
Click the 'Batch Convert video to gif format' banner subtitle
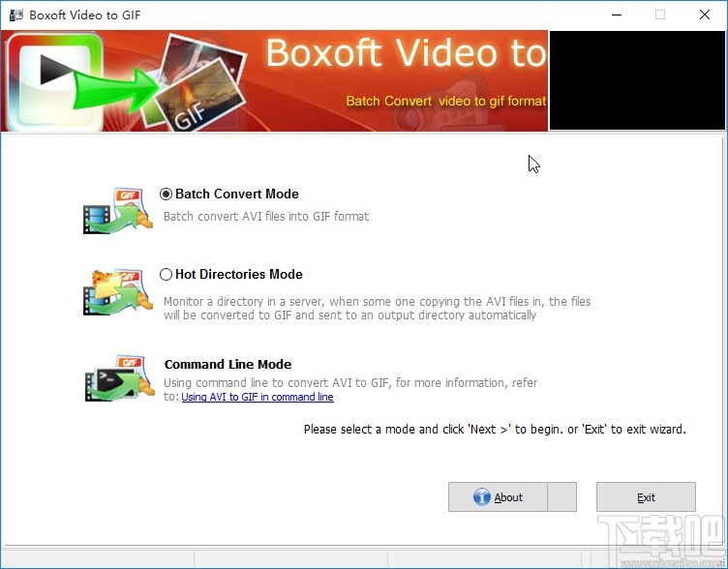pos(445,101)
